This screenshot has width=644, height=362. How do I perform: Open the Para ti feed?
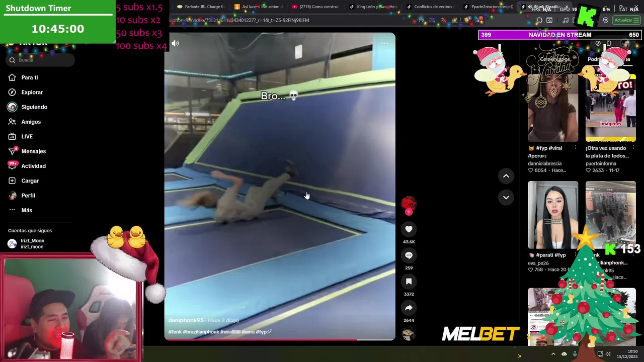(29, 77)
